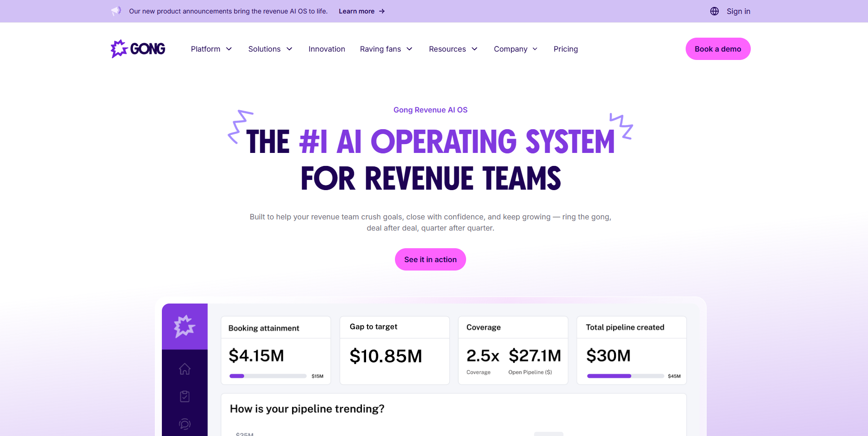Click the Booking attainment card title
The image size is (868, 436).
[264, 328]
